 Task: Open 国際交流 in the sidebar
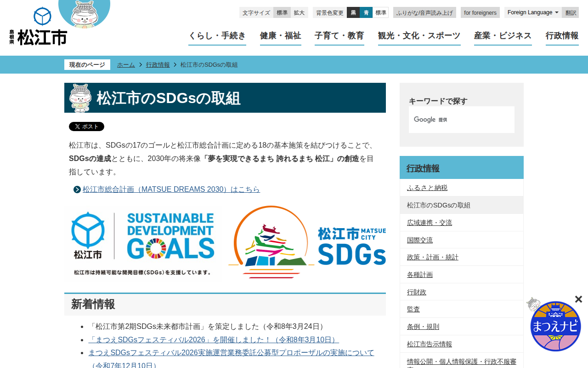(x=462, y=240)
